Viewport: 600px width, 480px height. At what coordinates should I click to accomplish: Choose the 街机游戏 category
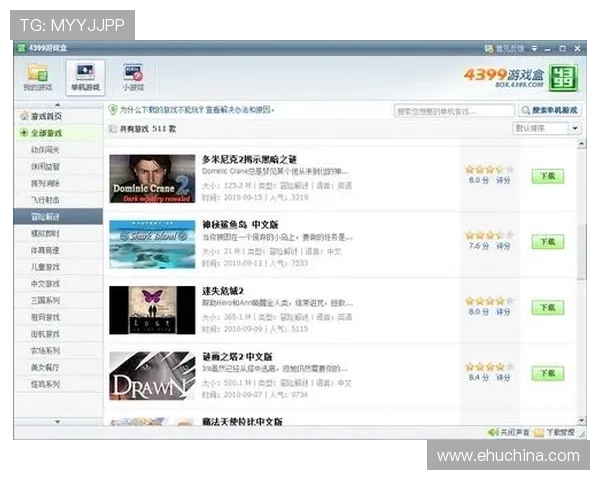[x=58, y=334]
